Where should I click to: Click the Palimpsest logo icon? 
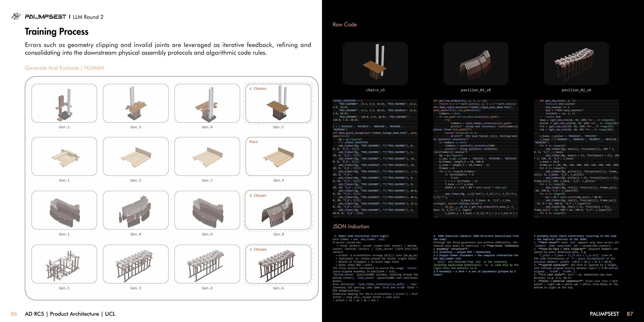point(16,16)
